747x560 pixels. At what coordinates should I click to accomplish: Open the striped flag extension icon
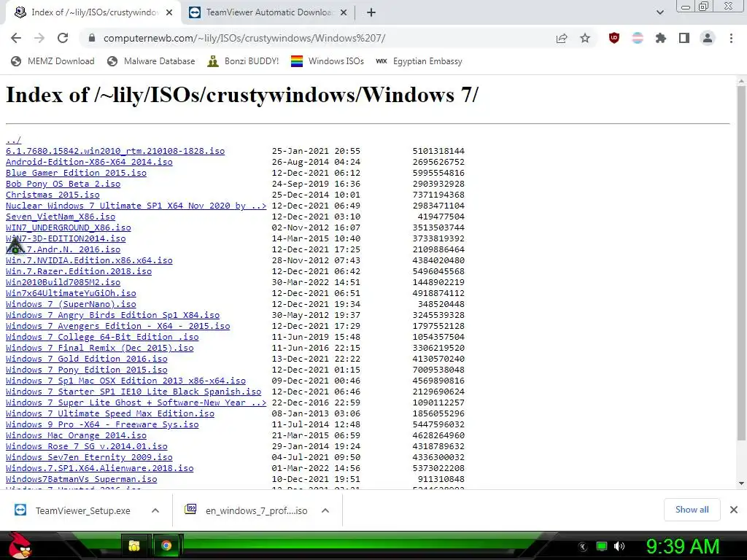tap(638, 38)
